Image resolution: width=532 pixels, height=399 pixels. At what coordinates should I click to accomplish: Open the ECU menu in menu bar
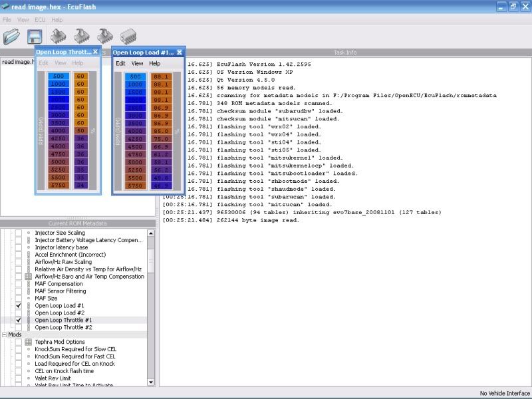click(41, 20)
